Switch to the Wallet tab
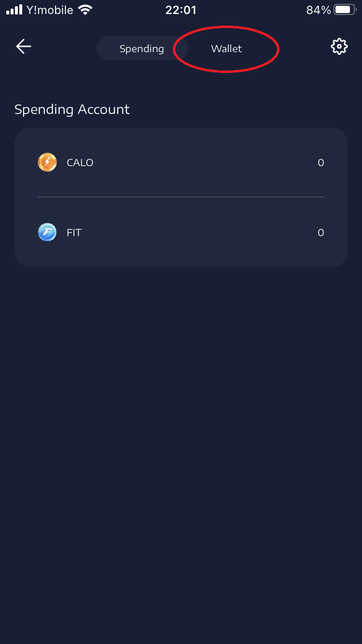The image size is (362, 644). 226,49
